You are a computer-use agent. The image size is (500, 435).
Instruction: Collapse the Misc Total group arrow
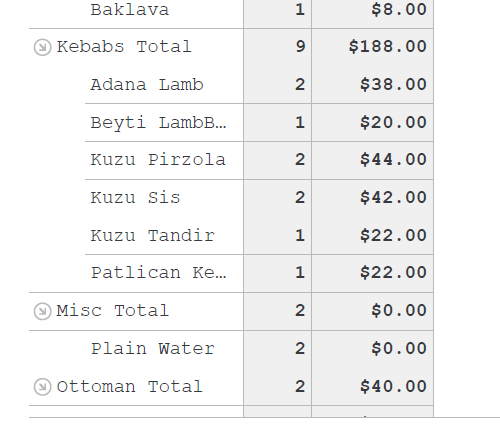click(x=42, y=311)
